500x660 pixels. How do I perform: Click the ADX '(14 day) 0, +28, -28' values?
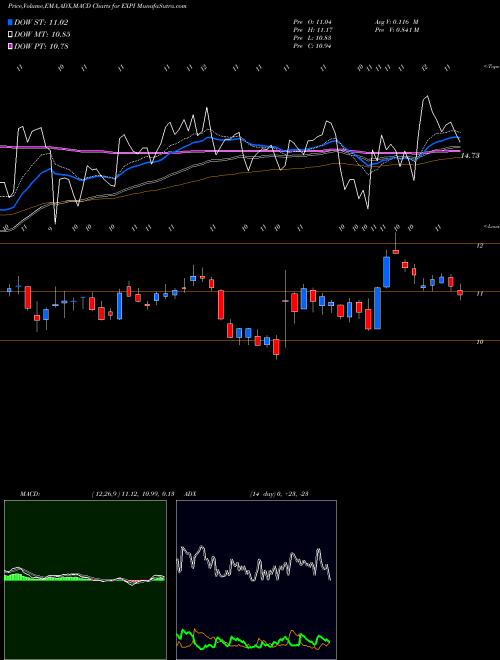point(279,494)
